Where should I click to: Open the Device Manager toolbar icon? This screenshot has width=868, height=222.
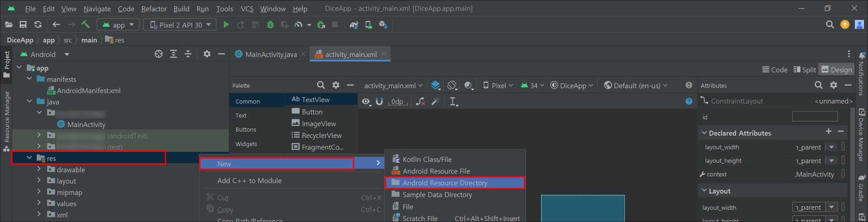(x=369, y=24)
